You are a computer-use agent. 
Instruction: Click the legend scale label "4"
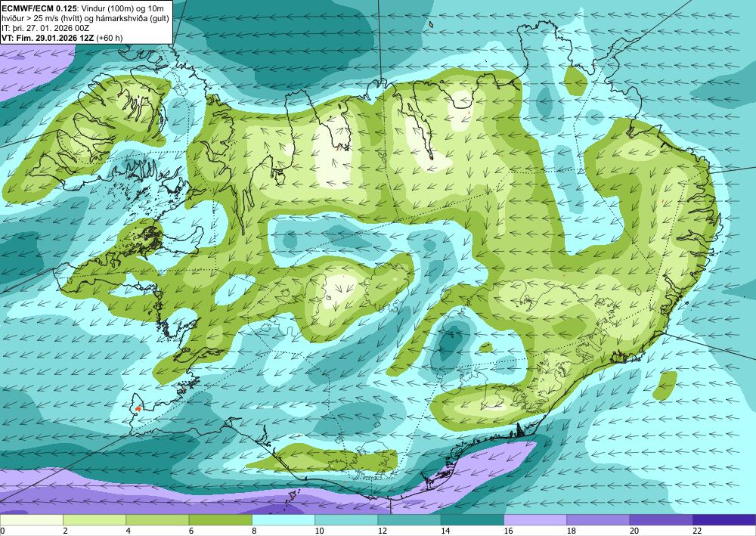click(129, 531)
